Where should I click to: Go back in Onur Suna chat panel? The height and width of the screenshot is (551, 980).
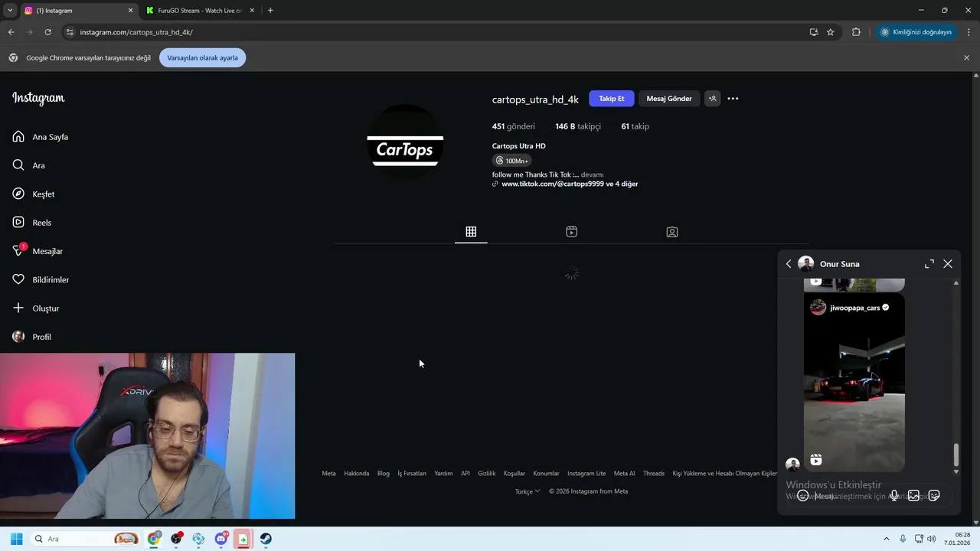pos(789,264)
